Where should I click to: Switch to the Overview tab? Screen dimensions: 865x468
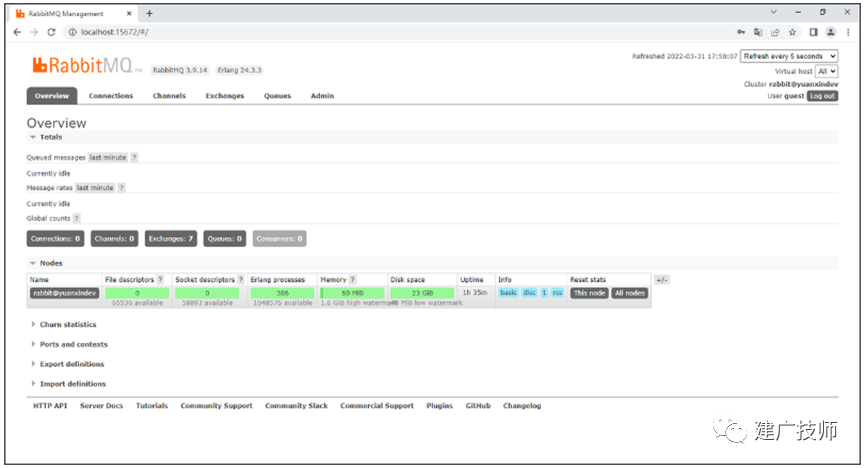tap(52, 96)
